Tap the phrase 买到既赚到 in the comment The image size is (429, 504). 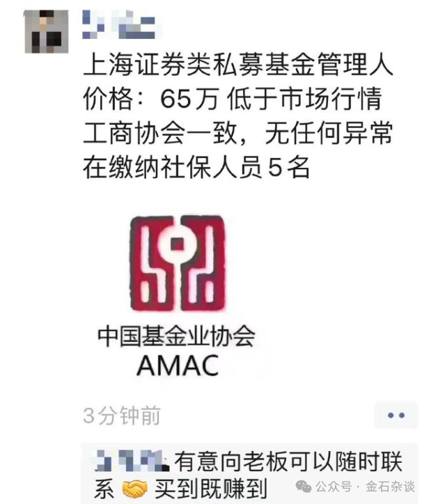[211, 489]
